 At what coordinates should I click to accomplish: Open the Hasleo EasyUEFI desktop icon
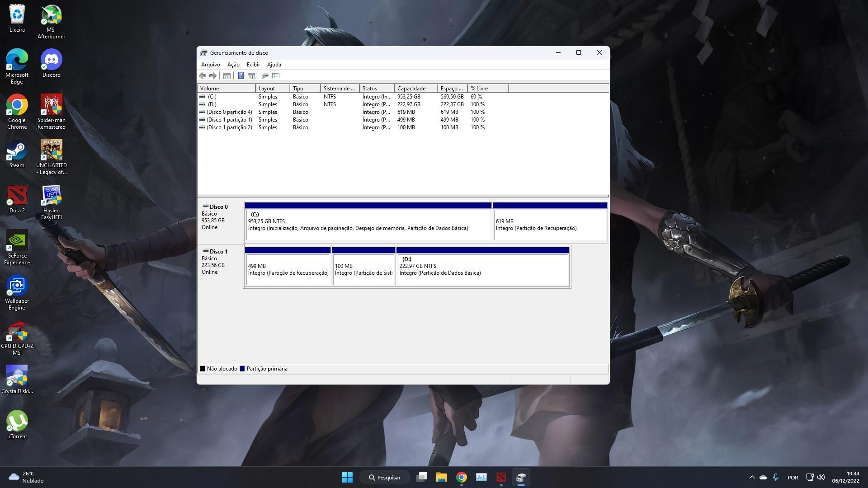51,202
